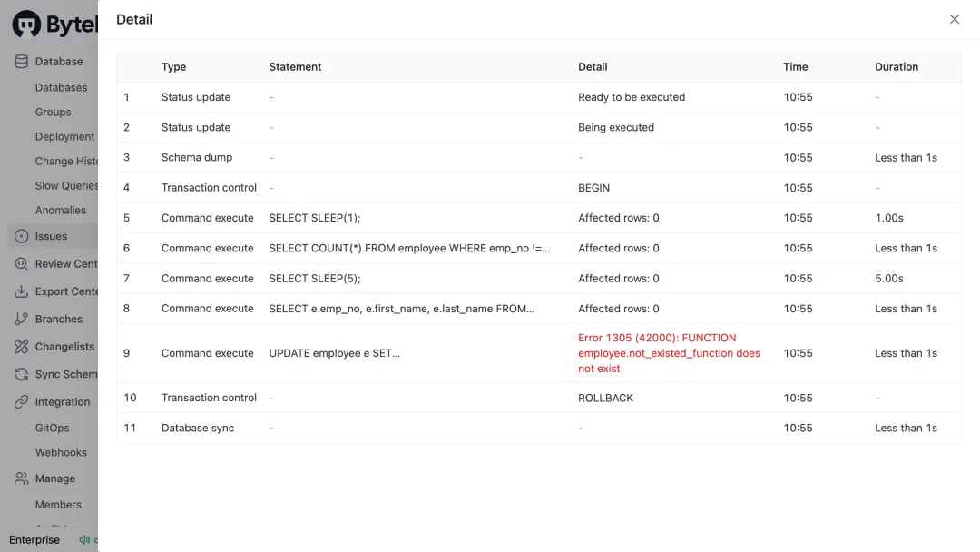Click the Database section icon in sidebar

click(21, 62)
